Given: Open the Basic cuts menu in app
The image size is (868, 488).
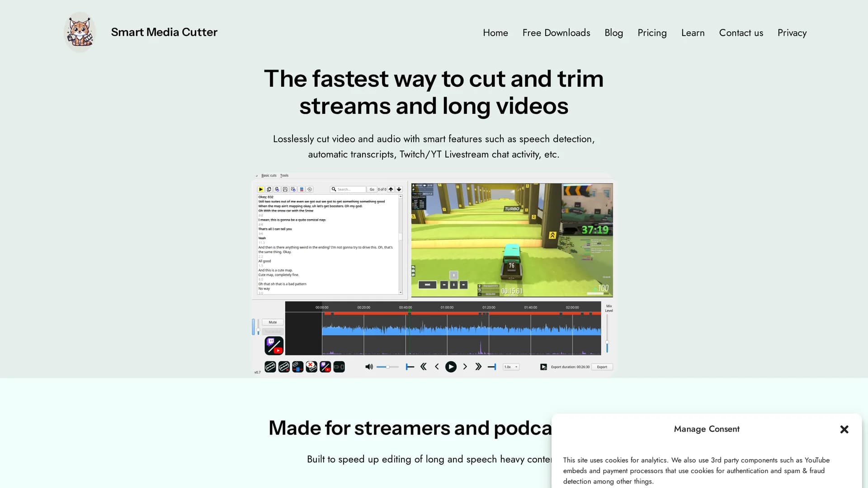Looking at the screenshot, I should click(269, 175).
